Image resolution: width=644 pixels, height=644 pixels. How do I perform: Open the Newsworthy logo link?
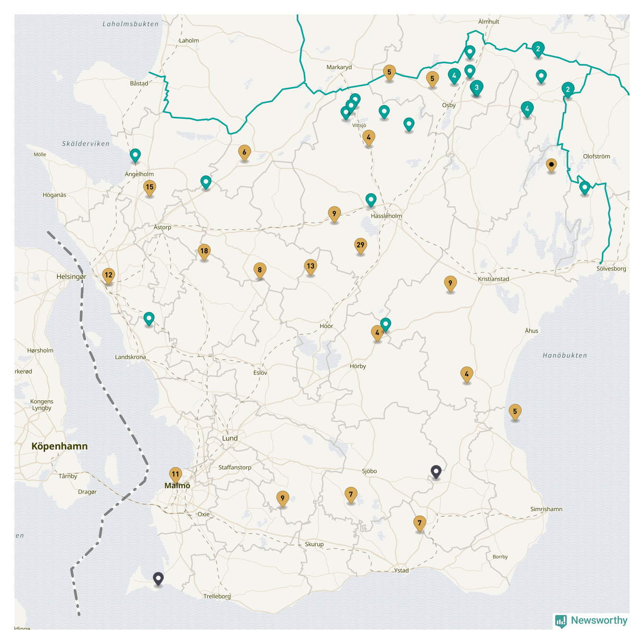click(592, 620)
